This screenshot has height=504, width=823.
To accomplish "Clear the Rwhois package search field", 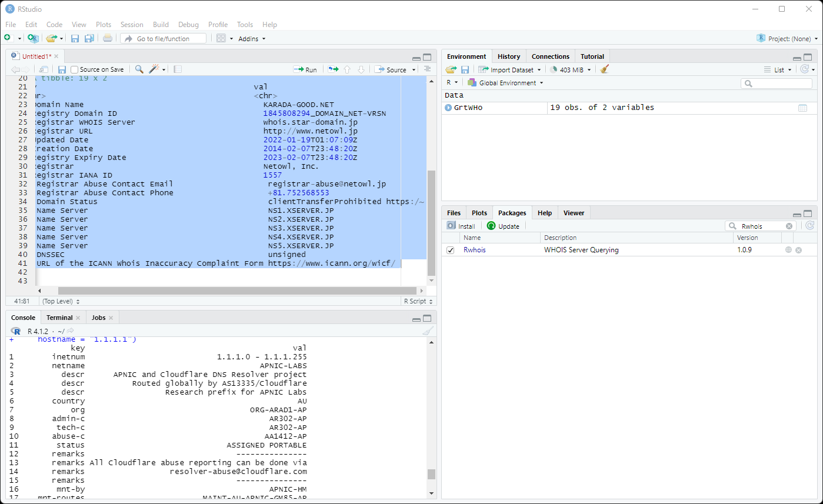I will (x=789, y=226).
